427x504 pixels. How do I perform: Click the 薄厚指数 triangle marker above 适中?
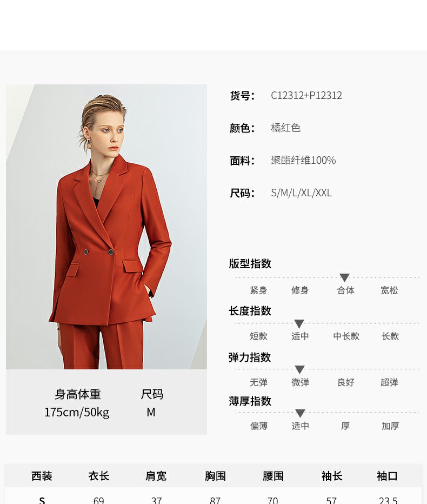click(x=300, y=413)
